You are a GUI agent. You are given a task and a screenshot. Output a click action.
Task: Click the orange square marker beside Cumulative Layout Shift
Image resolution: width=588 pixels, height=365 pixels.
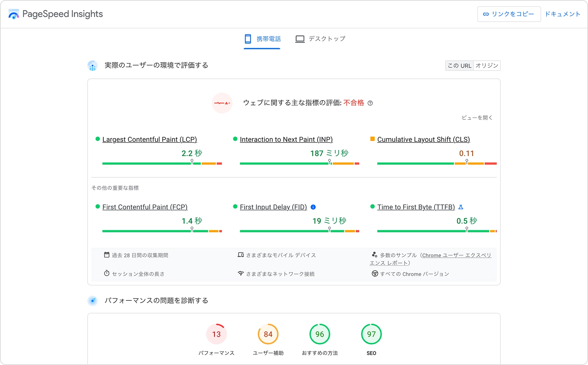(x=372, y=139)
